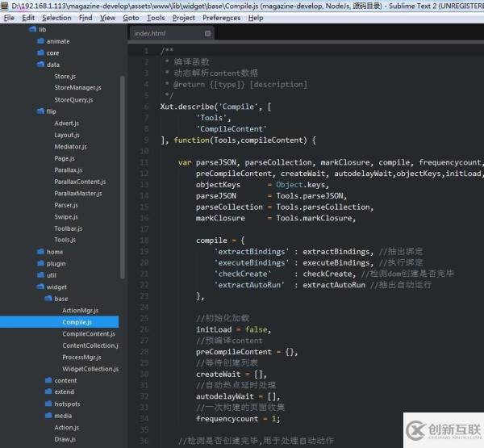
Task: Click the core folder icon
Action: [41, 52]
